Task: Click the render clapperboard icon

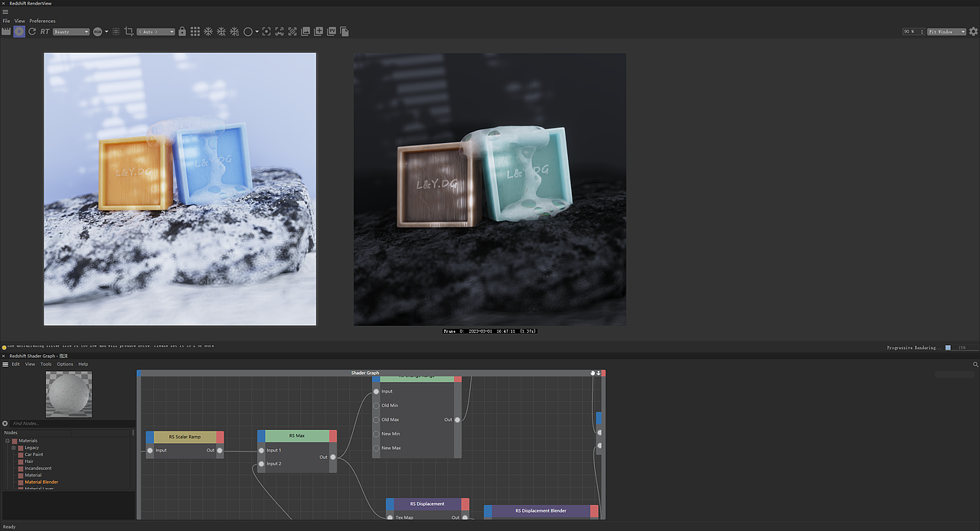Action: click(x=6, y=31)
